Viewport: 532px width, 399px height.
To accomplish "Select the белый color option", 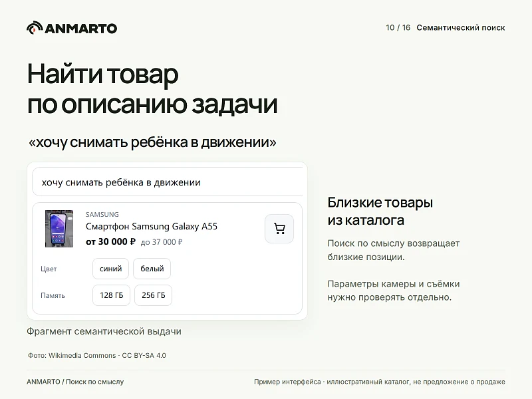I will tap(152, 269).
